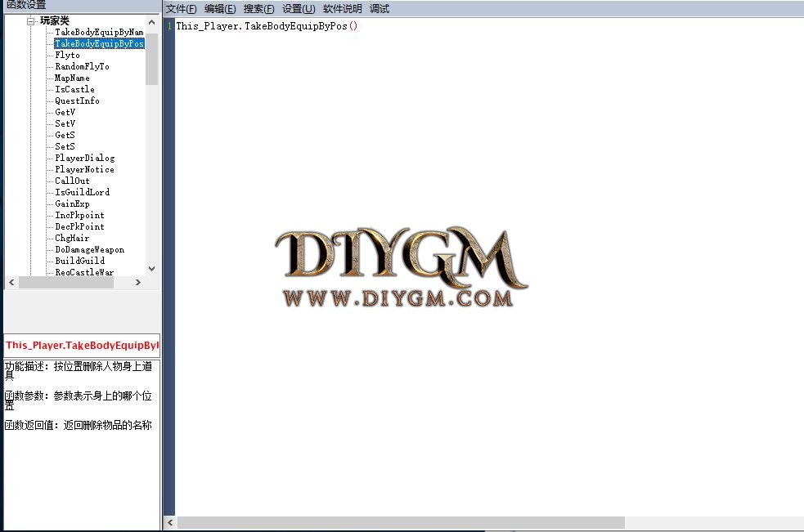The image size is (804, 532).
Task: Open the 编辑(E) menu
Action: point(220,9)
